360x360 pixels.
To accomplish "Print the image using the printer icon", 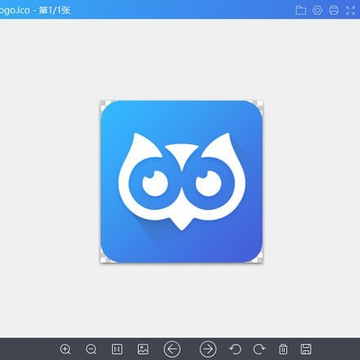I will [334, 10].
